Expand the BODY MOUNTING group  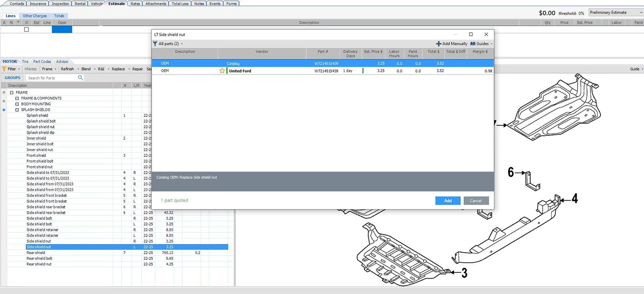(17, 104)
